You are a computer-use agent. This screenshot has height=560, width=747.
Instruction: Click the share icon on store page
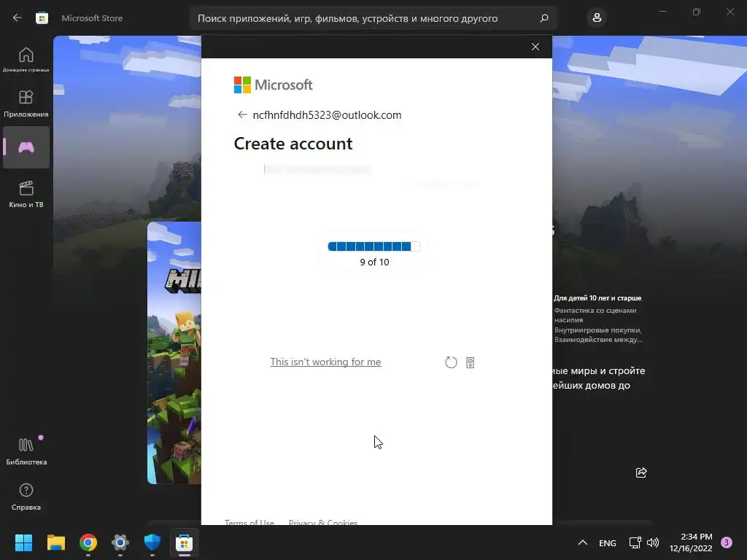641,472
